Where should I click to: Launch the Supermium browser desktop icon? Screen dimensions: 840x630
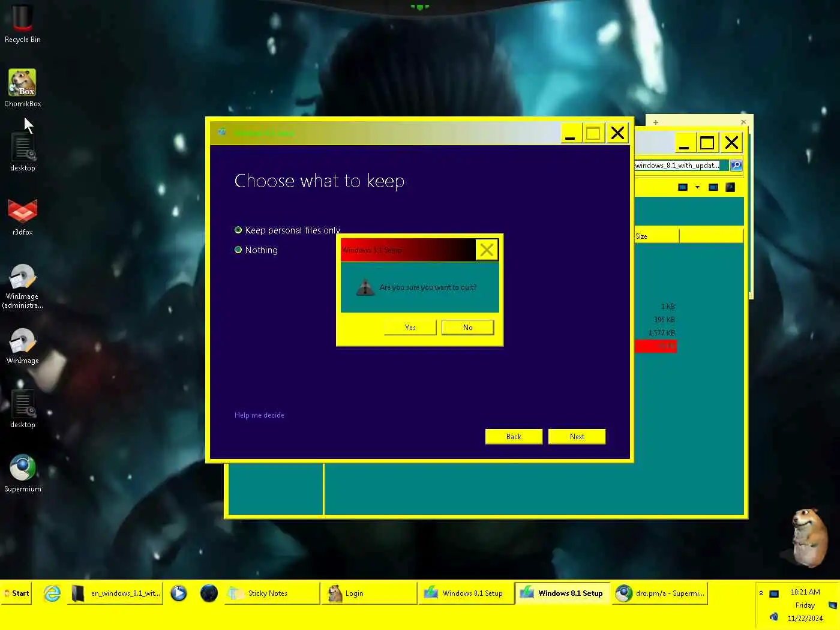pyautogui.click(x=22, y=473)
